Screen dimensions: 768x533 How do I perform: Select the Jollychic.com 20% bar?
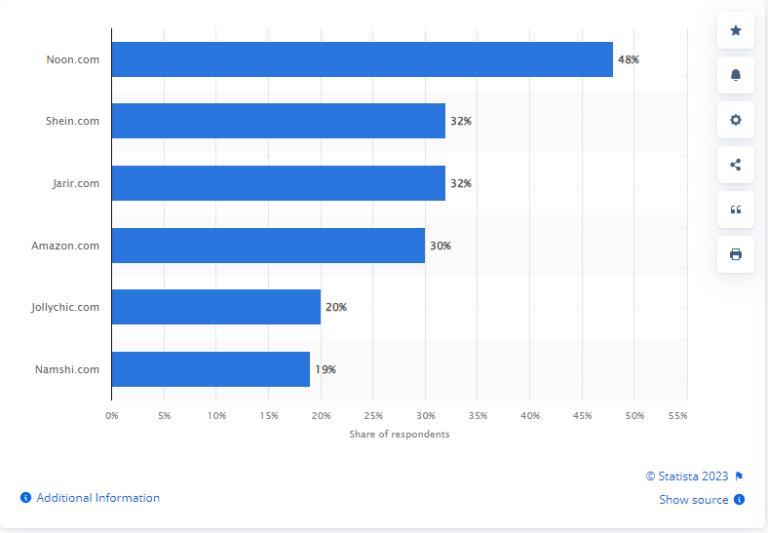[x=216, y=307]
